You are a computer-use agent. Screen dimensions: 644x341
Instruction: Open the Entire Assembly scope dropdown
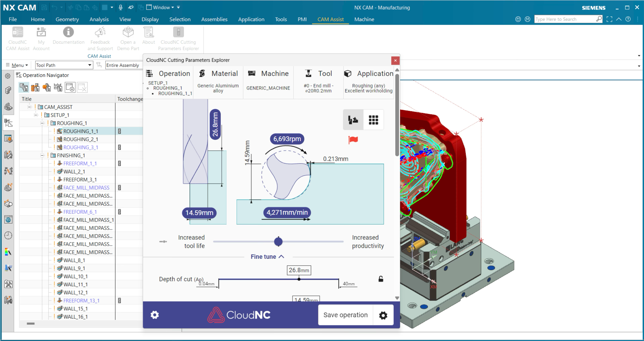pyautogui.click(x=124, y=65)
